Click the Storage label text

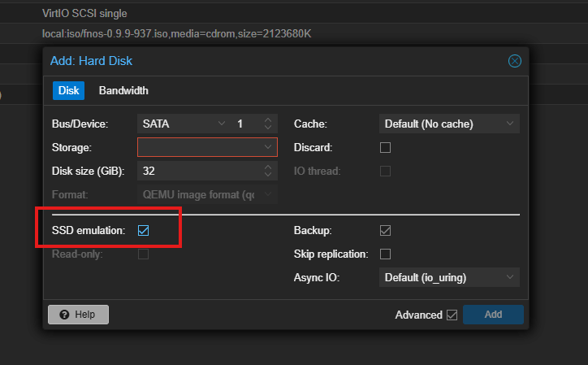(x=71, y=148)
